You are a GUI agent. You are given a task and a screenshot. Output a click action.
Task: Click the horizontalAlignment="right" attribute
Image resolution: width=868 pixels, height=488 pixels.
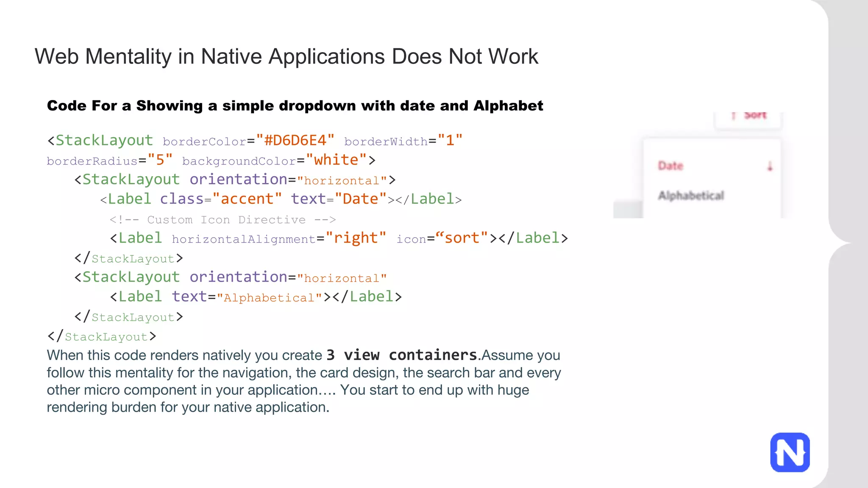point(279,238)
